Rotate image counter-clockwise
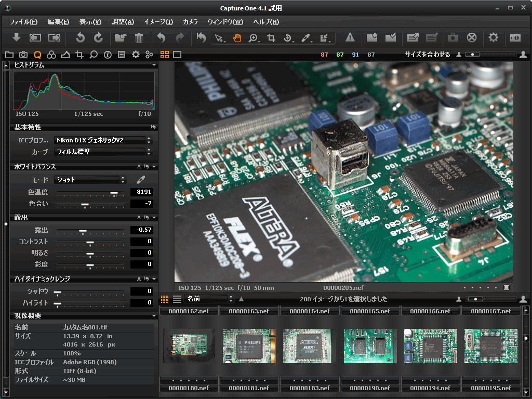This screenshot has width=532, height=399. pyautogui.click(x=80, y=37)
